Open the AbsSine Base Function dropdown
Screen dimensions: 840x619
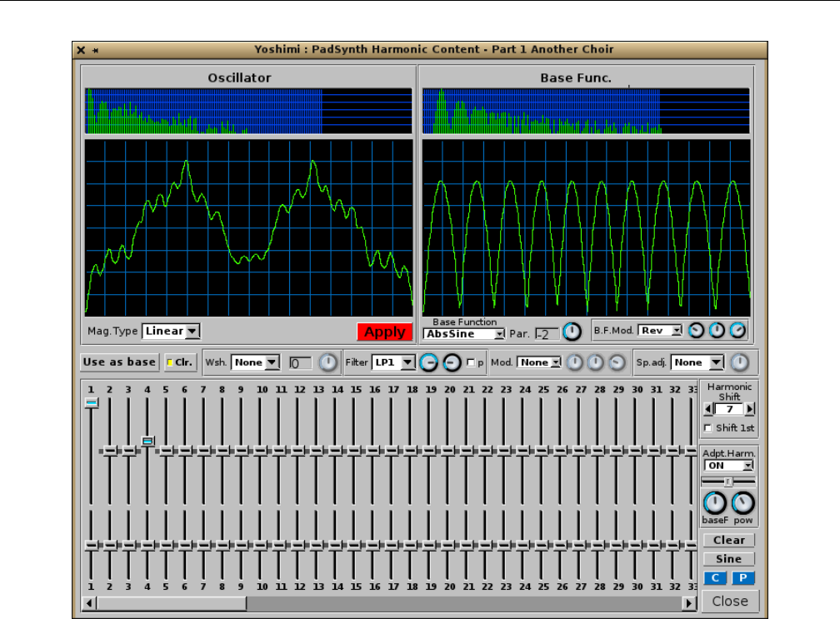464,334
